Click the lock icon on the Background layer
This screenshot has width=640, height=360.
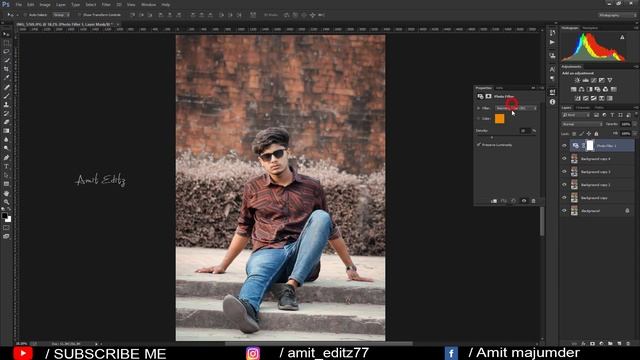click(627, 211)
